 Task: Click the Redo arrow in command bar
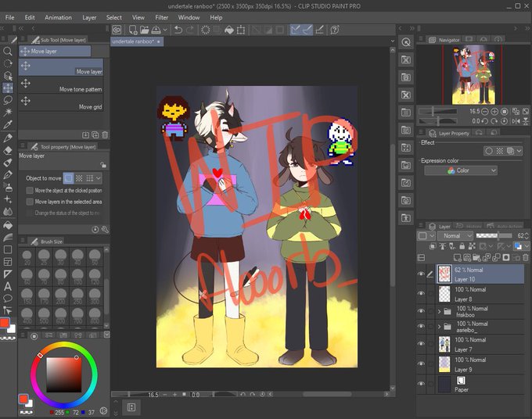[190, 30]
